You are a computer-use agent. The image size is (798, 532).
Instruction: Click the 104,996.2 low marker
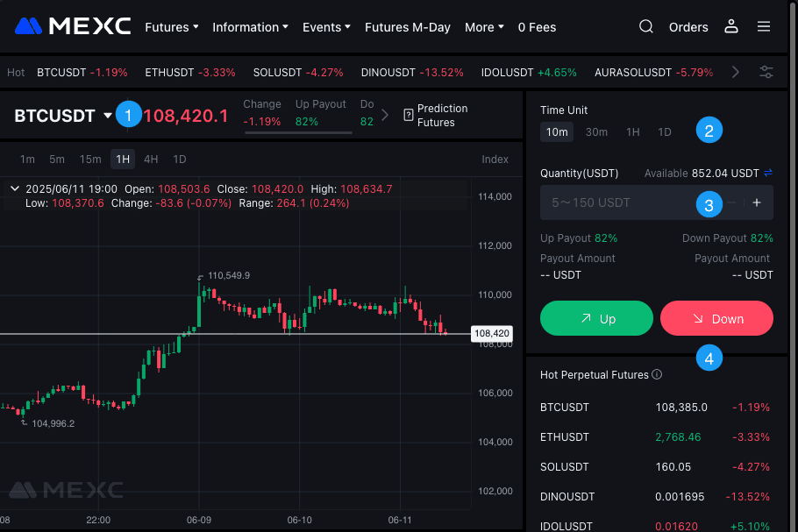[53, 423]
